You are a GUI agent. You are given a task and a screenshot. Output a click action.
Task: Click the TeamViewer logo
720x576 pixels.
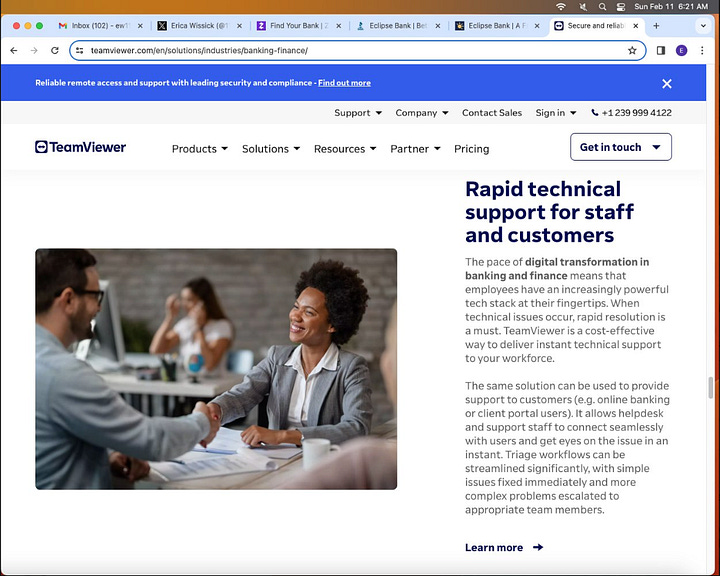coord(80,147)
